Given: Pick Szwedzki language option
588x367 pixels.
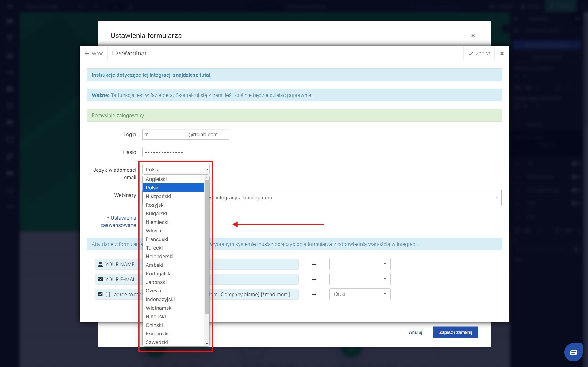Looking at the screenshot, I should coord(157,342).
